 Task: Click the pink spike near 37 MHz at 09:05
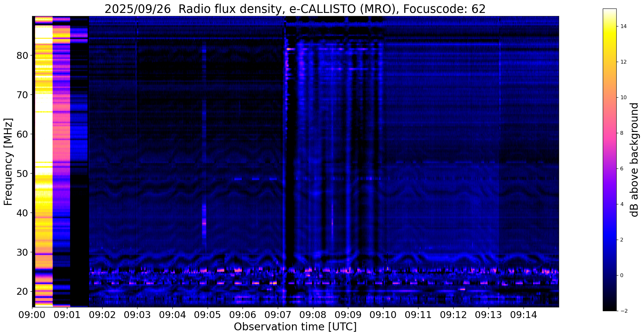(x=204, y=223)
